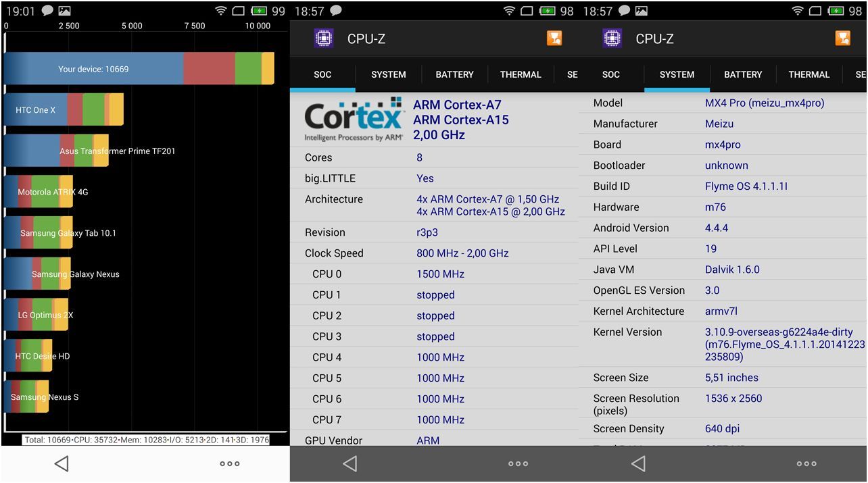868x483 pixels.
Task: Tap the back arrow below the SYSTEM panel
Action: 637,463
